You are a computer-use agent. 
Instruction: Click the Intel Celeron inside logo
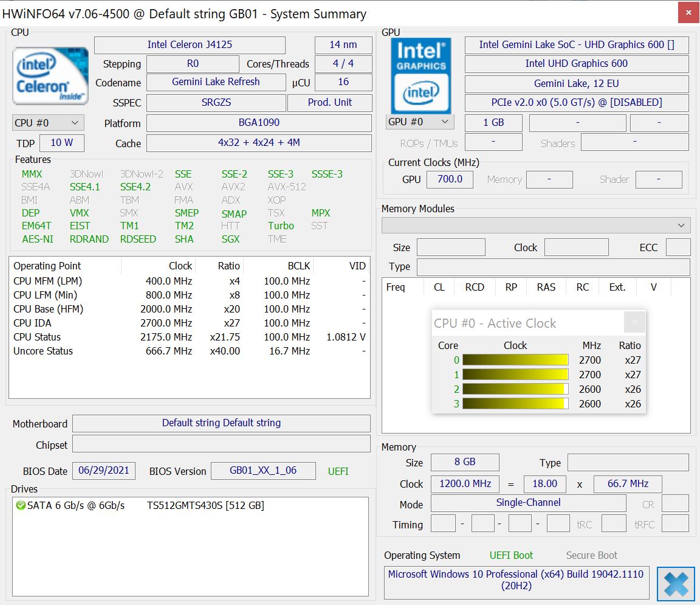coord(50,75)
